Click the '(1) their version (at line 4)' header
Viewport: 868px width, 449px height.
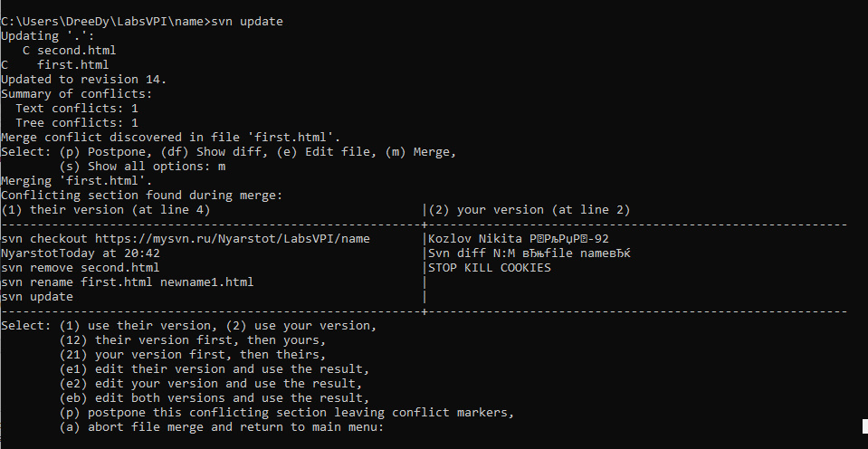[x=105, y=210]
